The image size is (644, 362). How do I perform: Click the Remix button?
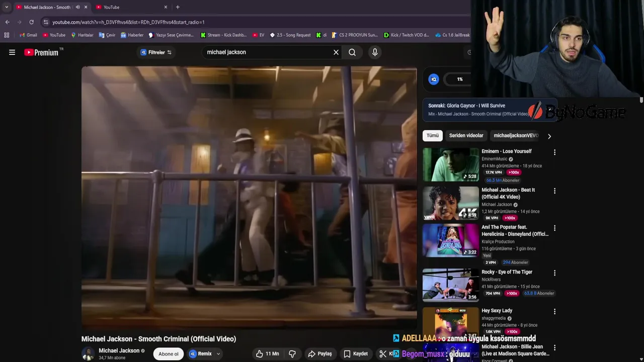click(201, 354)
